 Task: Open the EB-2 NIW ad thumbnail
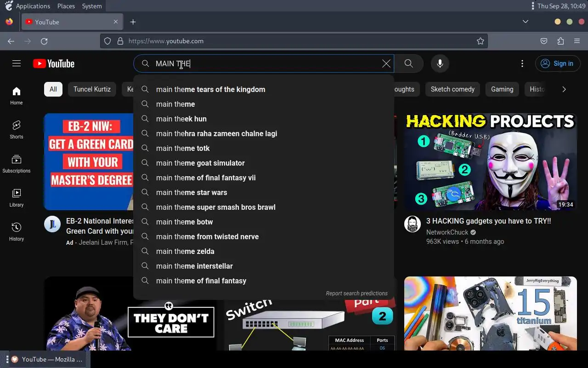(x=89, y=161)
